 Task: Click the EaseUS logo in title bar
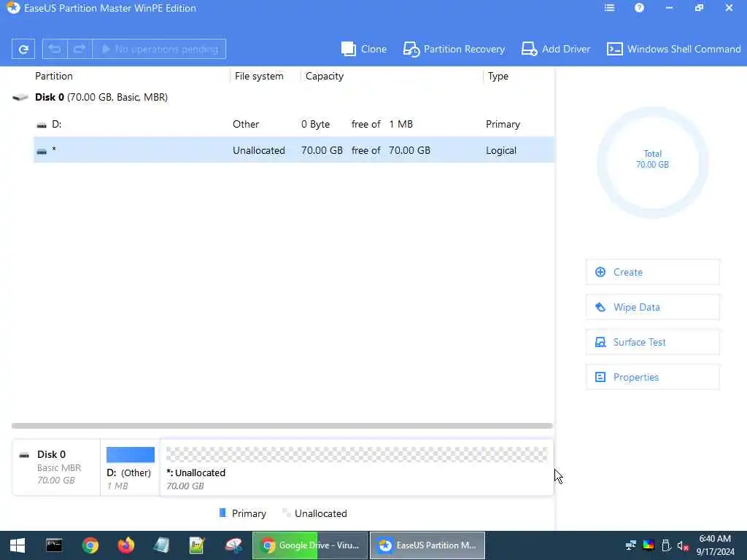(13, 8)
